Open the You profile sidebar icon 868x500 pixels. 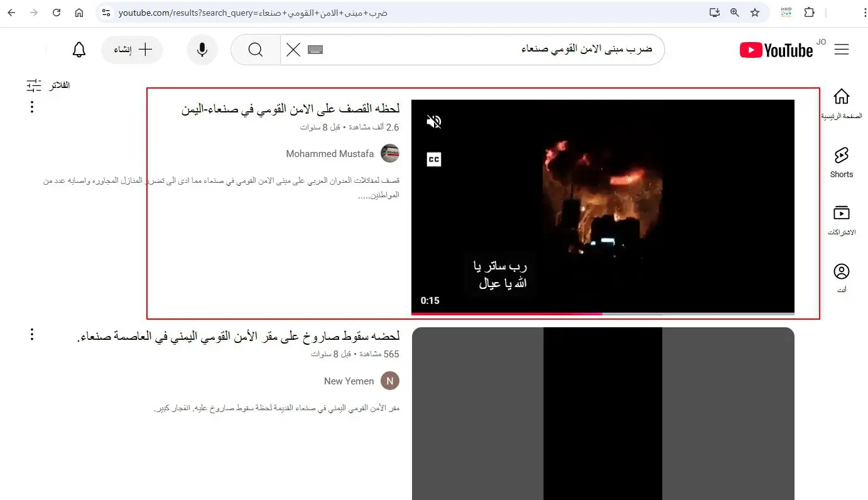point(842,278)
